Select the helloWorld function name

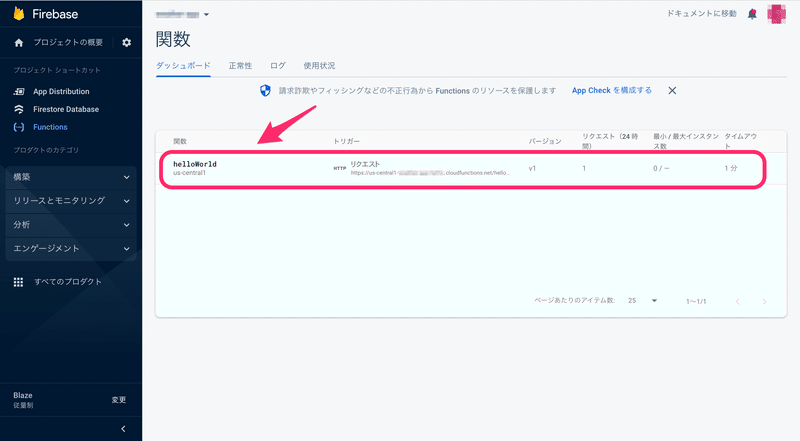pyautogui.click(x=195, y=164)
